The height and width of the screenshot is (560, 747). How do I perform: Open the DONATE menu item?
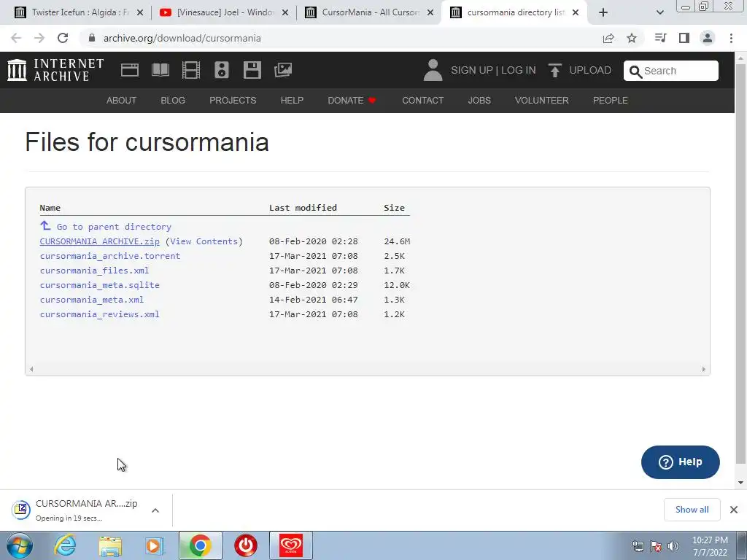[352, 101]
